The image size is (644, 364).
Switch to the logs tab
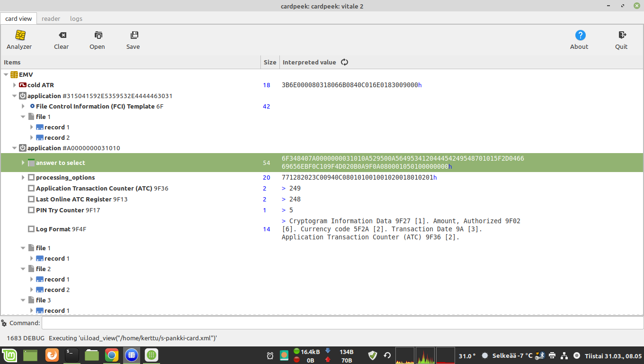[76, 19]
